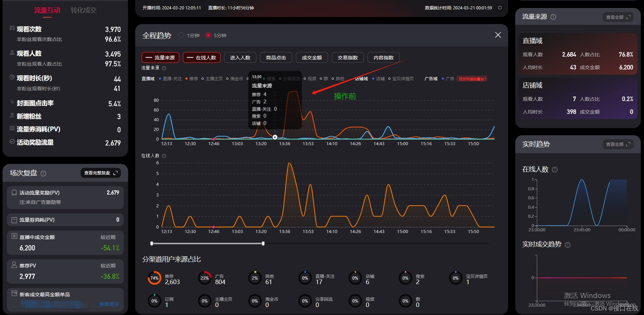Viewport: 644px width, 315px height.
Task: Toggle the 在线人数 chart metric
Action: pyautogui.click(x=202, y=58)
